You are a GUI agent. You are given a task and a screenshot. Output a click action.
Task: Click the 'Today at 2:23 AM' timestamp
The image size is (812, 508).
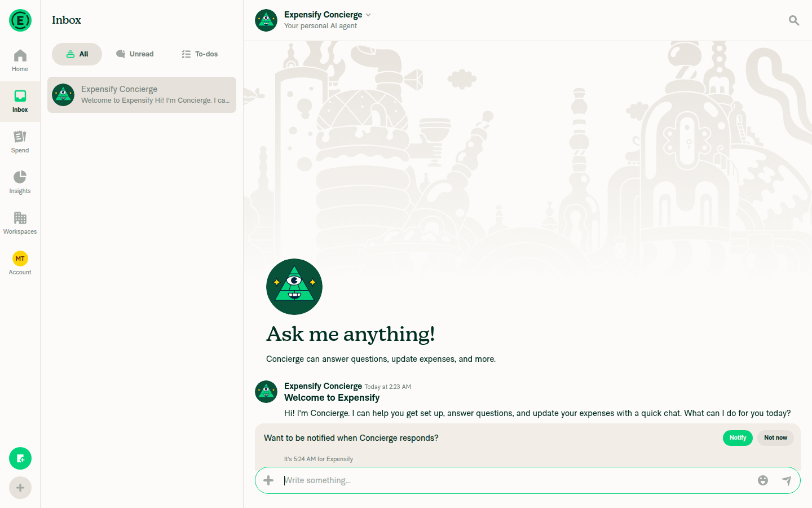[x=388, y=387]
